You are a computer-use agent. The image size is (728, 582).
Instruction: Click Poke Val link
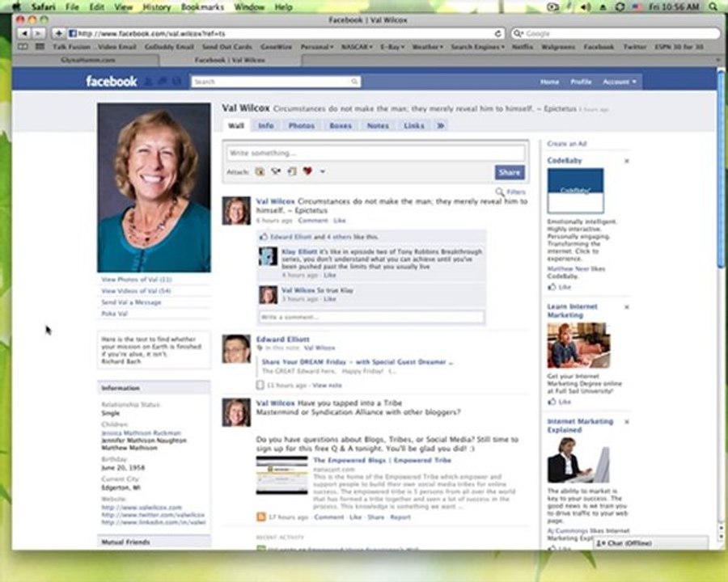(114, 314)
